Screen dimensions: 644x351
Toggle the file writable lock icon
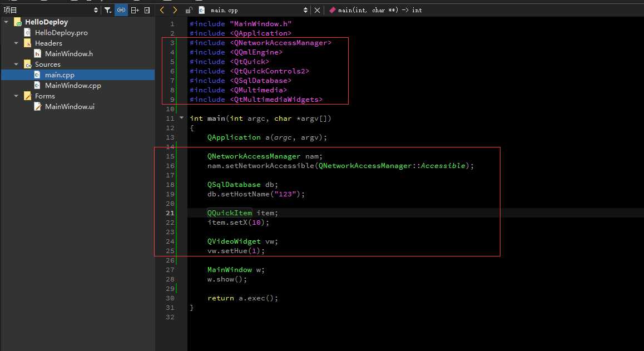[189, 10]
